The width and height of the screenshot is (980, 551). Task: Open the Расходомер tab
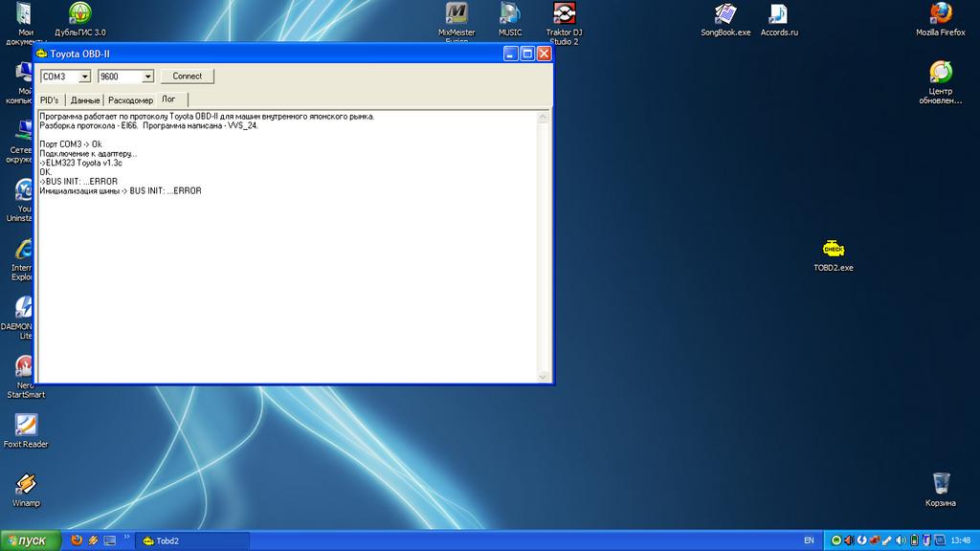130,99
